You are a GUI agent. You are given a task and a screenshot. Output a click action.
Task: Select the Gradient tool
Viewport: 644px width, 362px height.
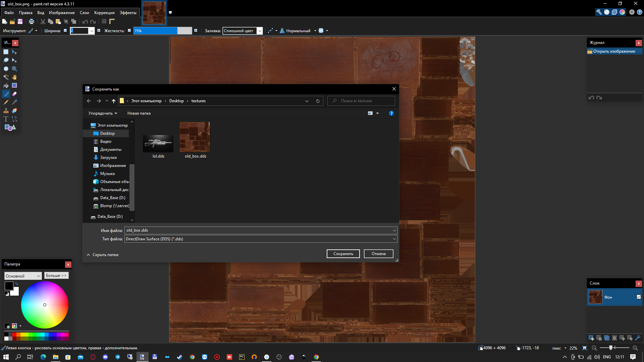click(14, 85)
